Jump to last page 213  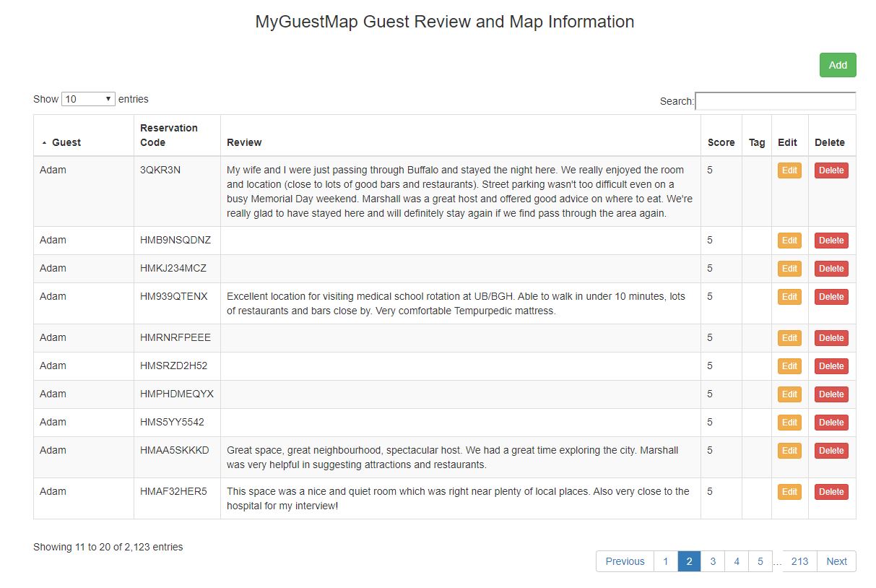point(799,561)
